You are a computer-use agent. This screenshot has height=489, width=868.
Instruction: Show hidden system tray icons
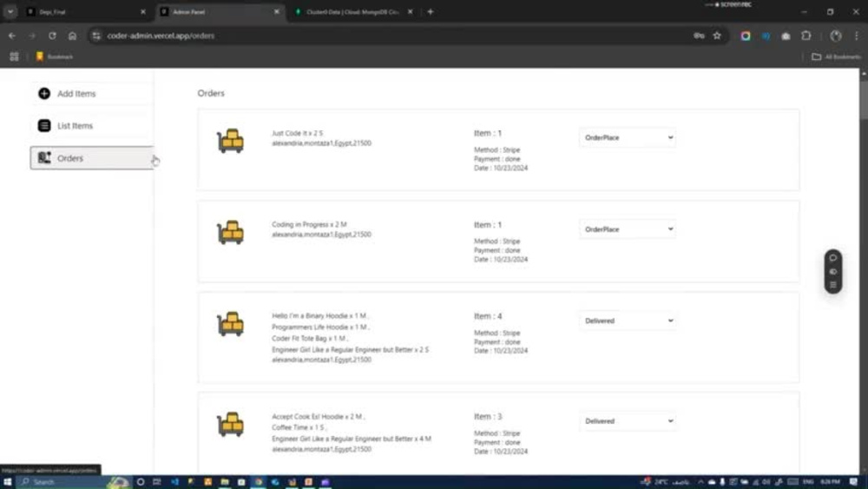tap(700, 482)
